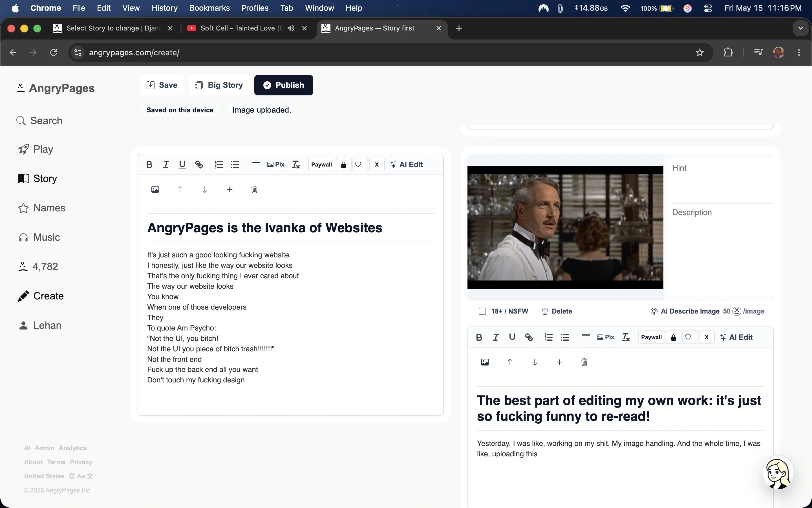Viewport: 812px width, 508px height.
Task: Open AI Edit for the 'best part of editing' story
Action: pos(736,337)
